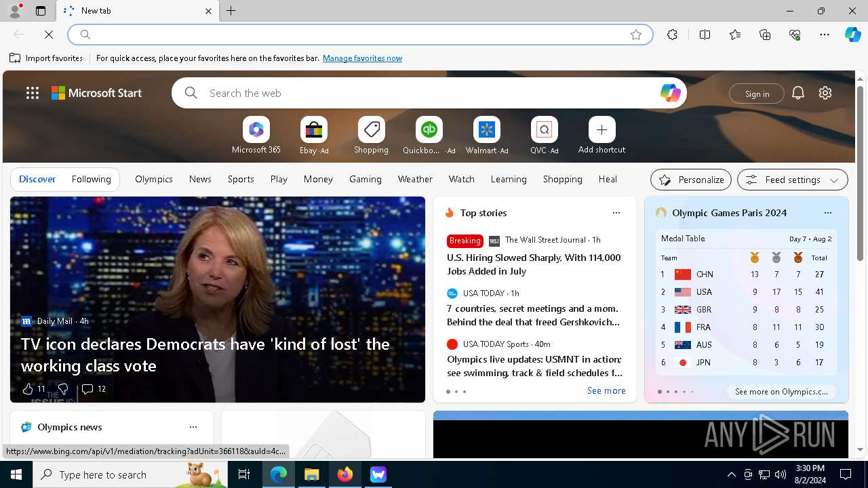Dislike the Daily Mail story
The image size is (868, 488).
click(62, 389)
